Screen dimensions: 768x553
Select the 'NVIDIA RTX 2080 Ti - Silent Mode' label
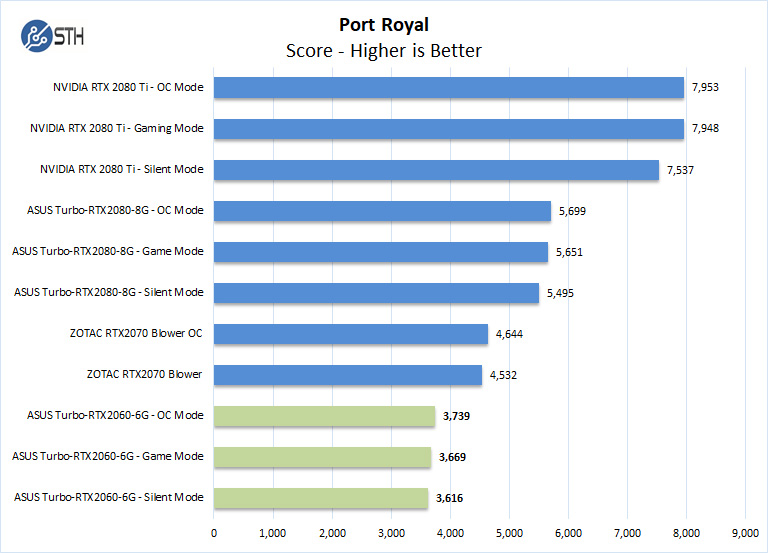tap(122, 169)
